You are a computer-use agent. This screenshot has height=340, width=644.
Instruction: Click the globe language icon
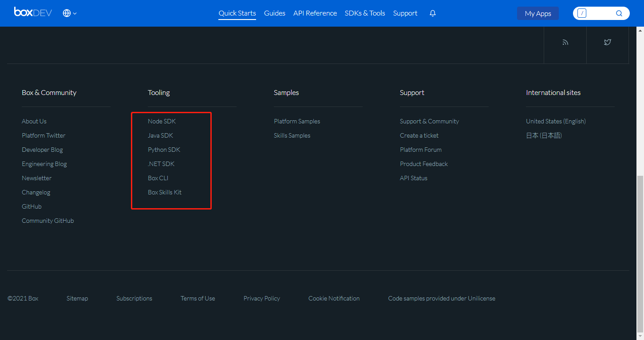click(x=66, y=13)
